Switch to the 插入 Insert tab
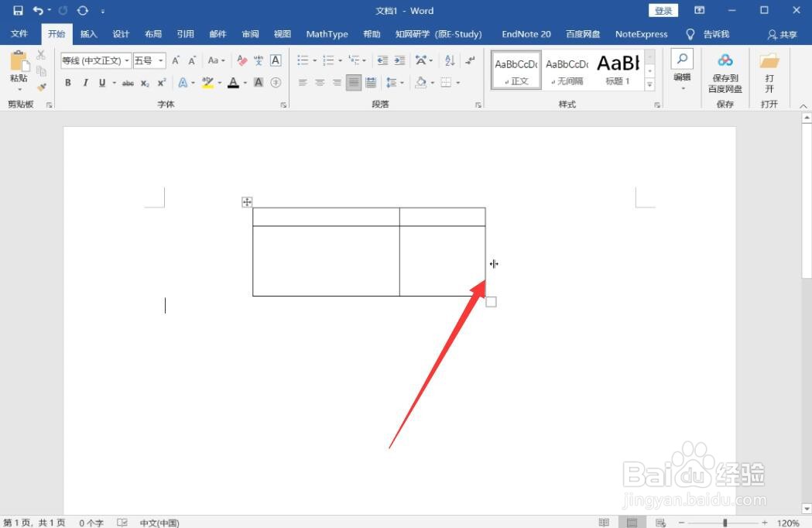This screenshot has height=528, width=812. pos(88,34)
